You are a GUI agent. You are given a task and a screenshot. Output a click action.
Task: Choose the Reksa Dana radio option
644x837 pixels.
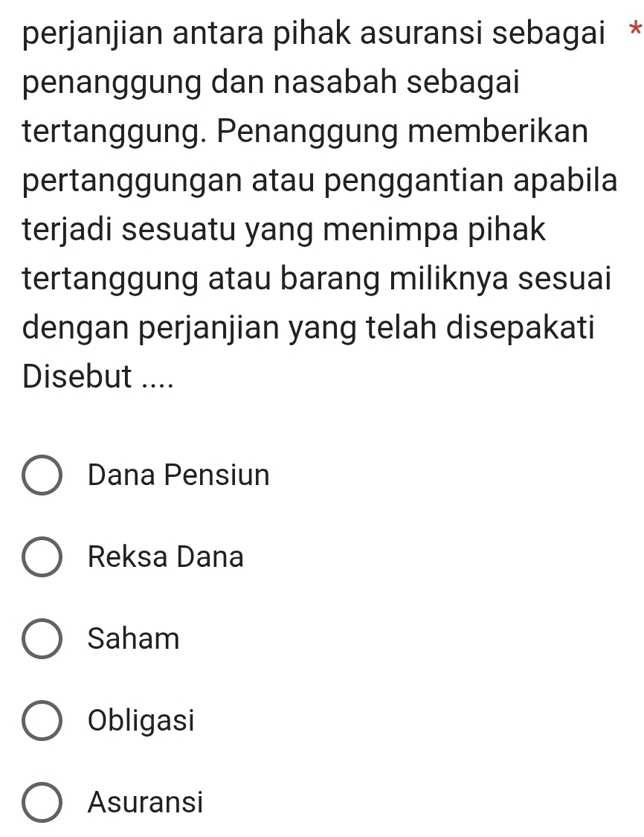(42, 557)
